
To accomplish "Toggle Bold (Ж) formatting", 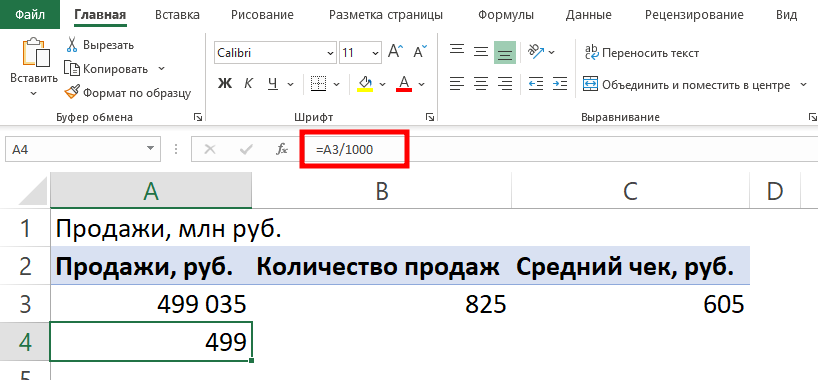I will coord(225,84).
